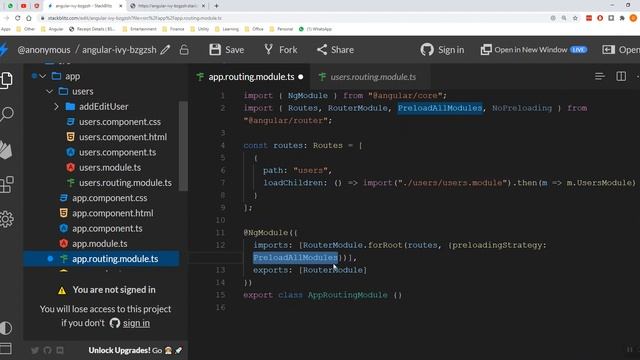The image size is (640, 360).
Task: Click Unlock Upgrades Go link
Action: (135, 350)
